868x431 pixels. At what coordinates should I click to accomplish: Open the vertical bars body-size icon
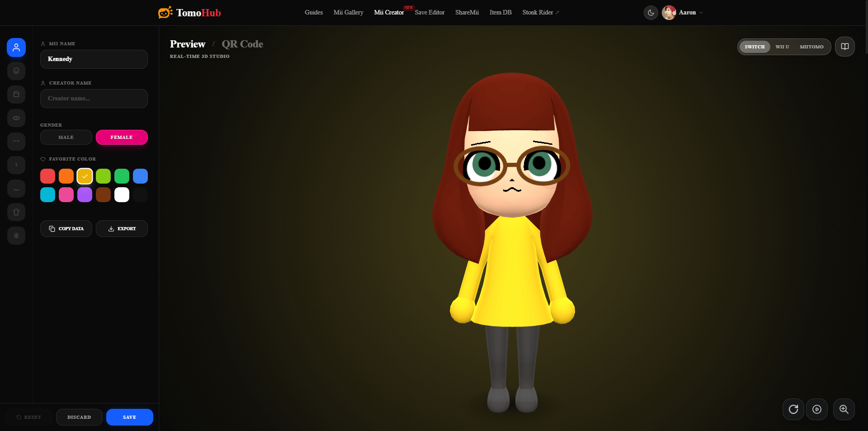[16, 236]
